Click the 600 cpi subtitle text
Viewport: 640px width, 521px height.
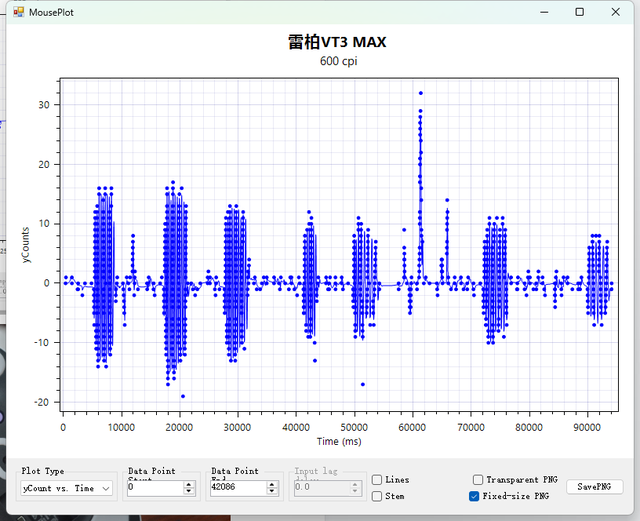338,61
